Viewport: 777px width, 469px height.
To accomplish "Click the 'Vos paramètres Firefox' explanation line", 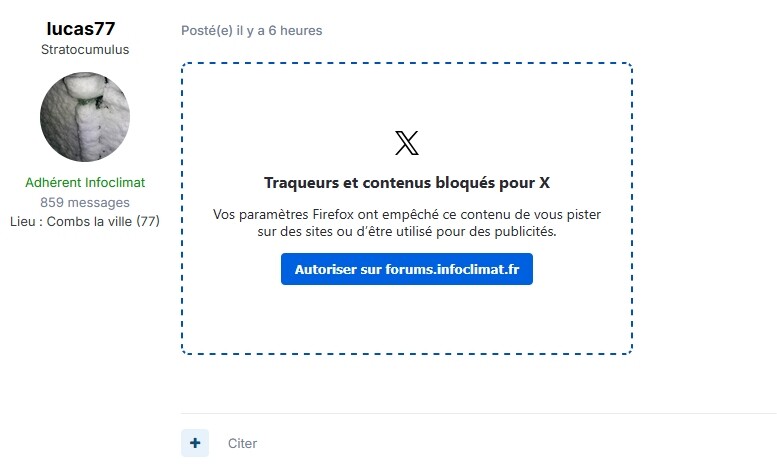I will click(407, 215).
